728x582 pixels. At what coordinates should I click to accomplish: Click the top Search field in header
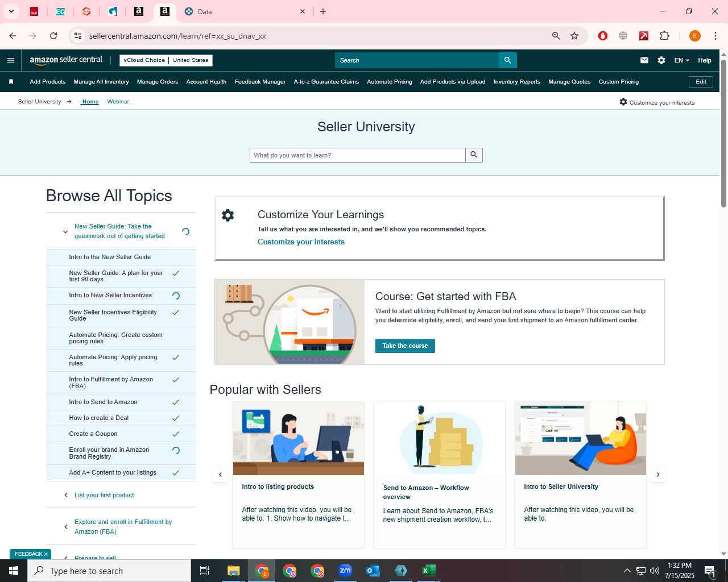(417, 60)
